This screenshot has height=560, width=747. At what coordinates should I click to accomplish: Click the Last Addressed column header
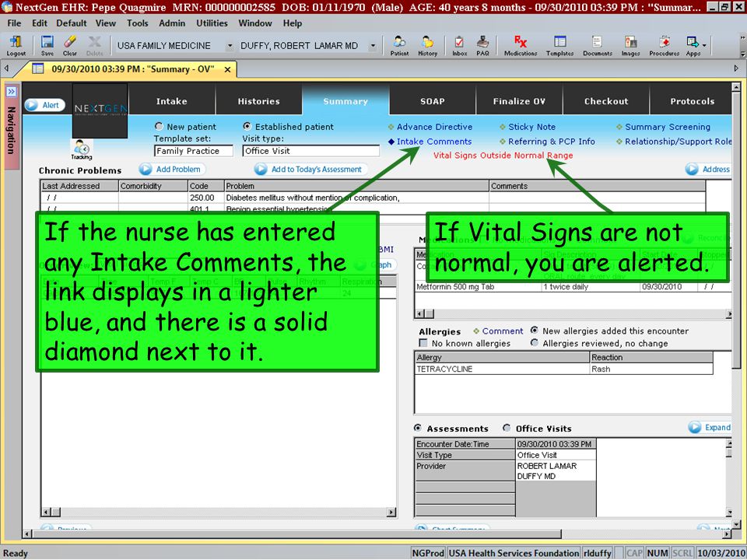tap(79, 186)
